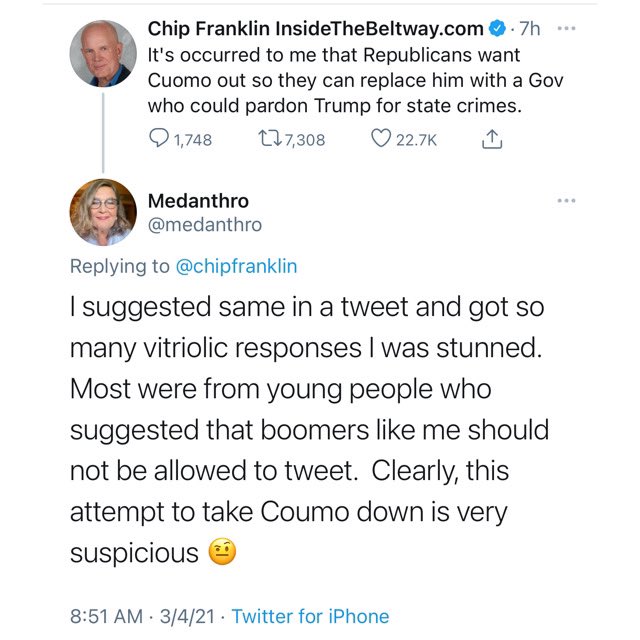Open the @medanthro handle
640x640 pixels.
click(205, 225)
